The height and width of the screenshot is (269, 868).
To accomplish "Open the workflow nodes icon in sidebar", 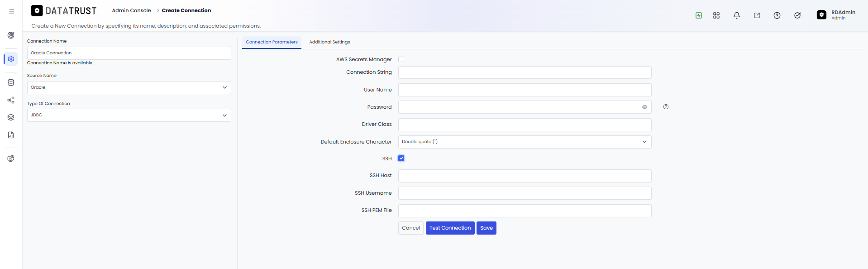I will [x=11, y=100].
